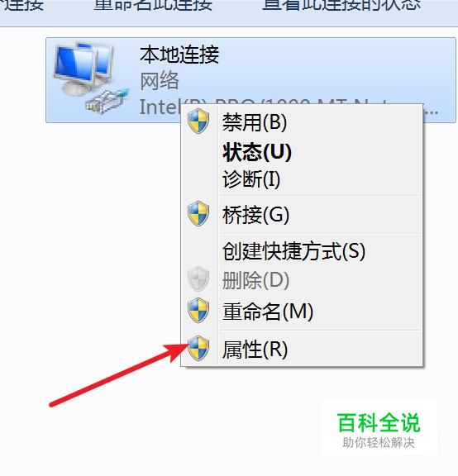Screen dimensions: 458x476
Task: Click 查看此连接的状态 in the top toolbar
Action: pos(341,6)
